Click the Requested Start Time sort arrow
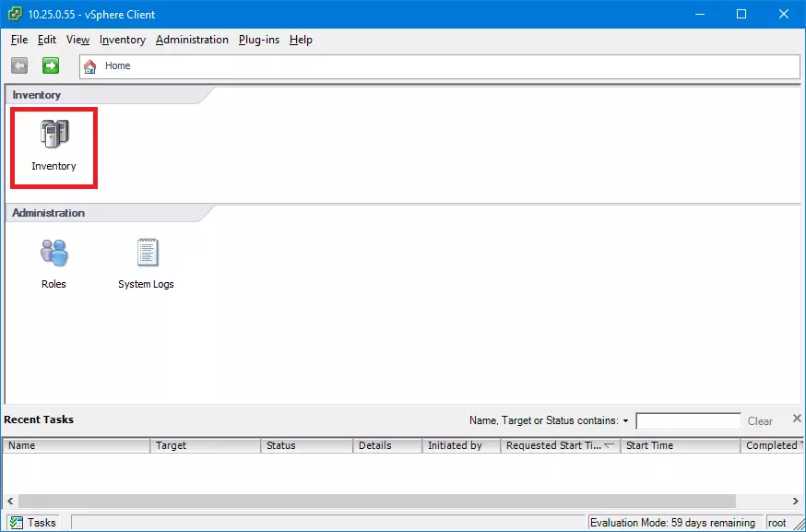Screen dimensions: 806x532 pos(610,445)
